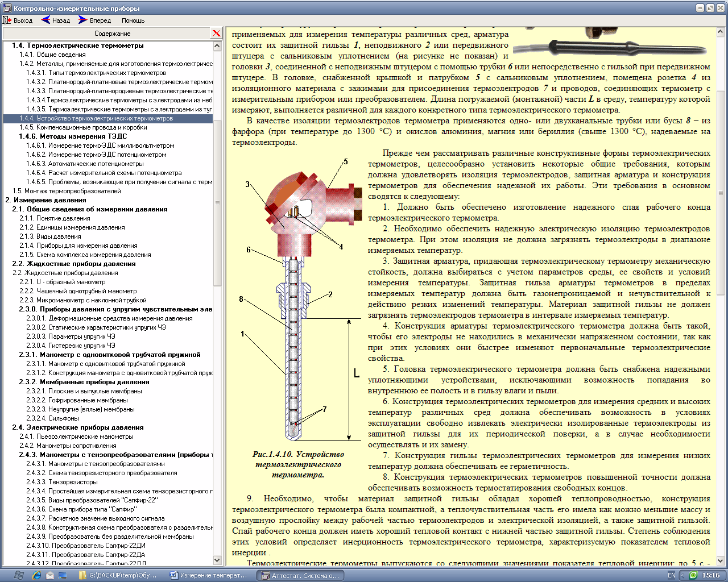Open 2.3.1. Манометр с одновитковой трубчатой пружиной heading

pos(110,355)
